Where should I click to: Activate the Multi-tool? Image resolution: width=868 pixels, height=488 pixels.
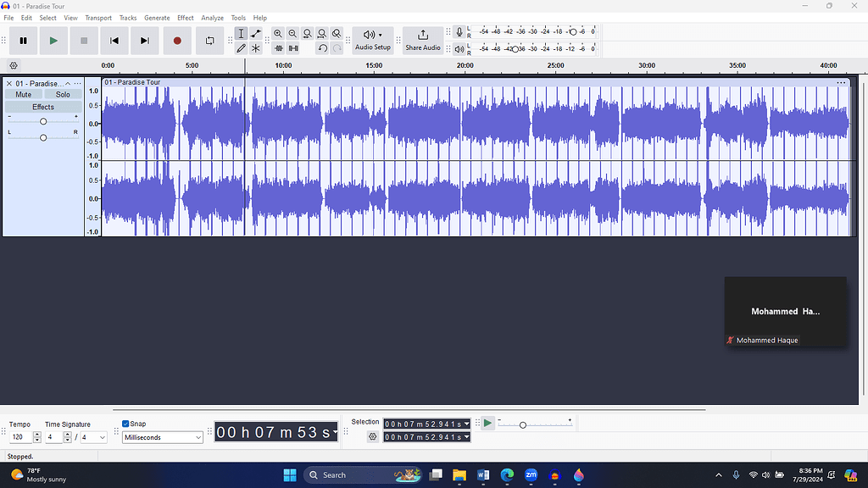point(255,47)
